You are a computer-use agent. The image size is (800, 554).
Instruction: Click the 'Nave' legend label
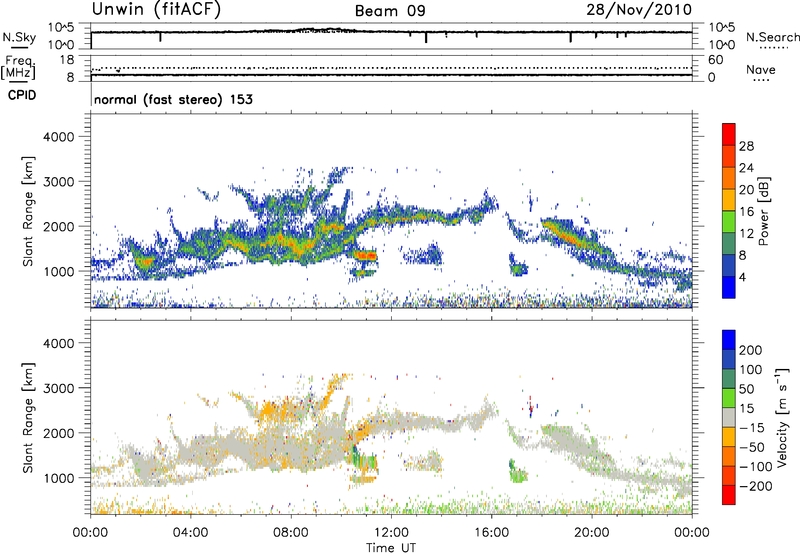[x=761, y=69]
